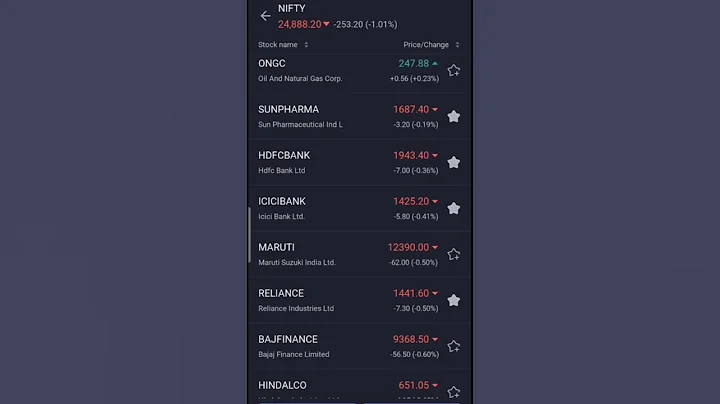This screenshot has height=404, width=720.
Task: Sort list by Price/Change
Action: pos(431,45)
